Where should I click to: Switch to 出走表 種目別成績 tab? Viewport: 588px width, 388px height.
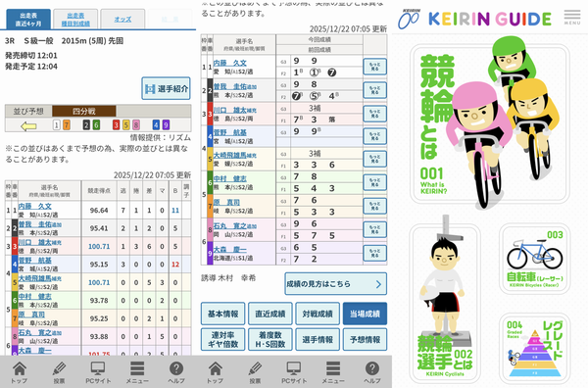point(75,20)
